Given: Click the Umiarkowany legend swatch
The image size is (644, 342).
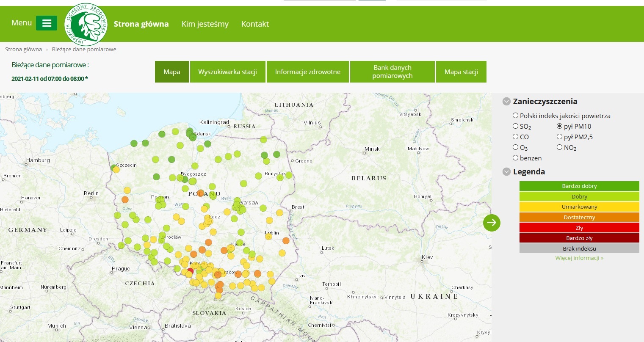Looking at the screenshot, I should tap(579, 207).
